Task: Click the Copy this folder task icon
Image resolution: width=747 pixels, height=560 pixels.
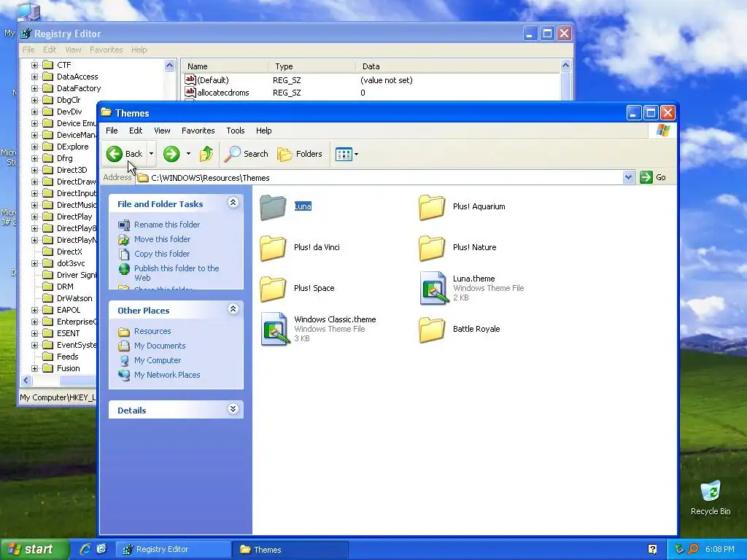Action: [x=124, y=254]
